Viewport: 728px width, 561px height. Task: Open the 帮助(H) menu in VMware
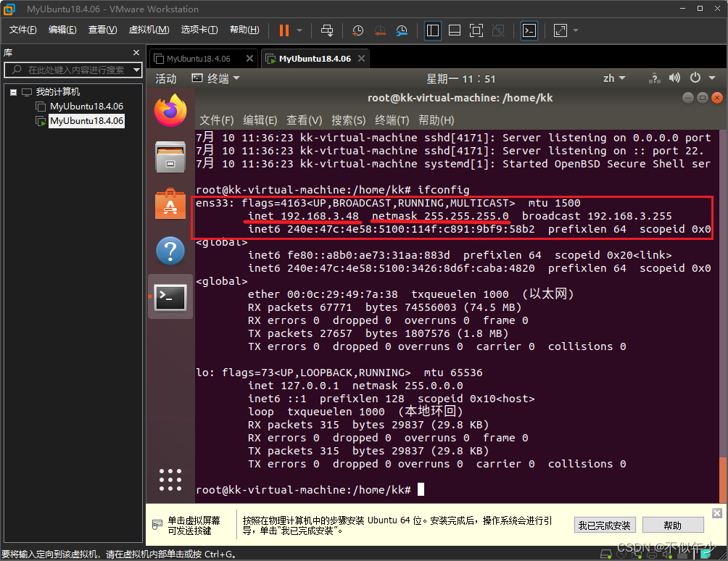pyautogui.click(x=244, y=30)
